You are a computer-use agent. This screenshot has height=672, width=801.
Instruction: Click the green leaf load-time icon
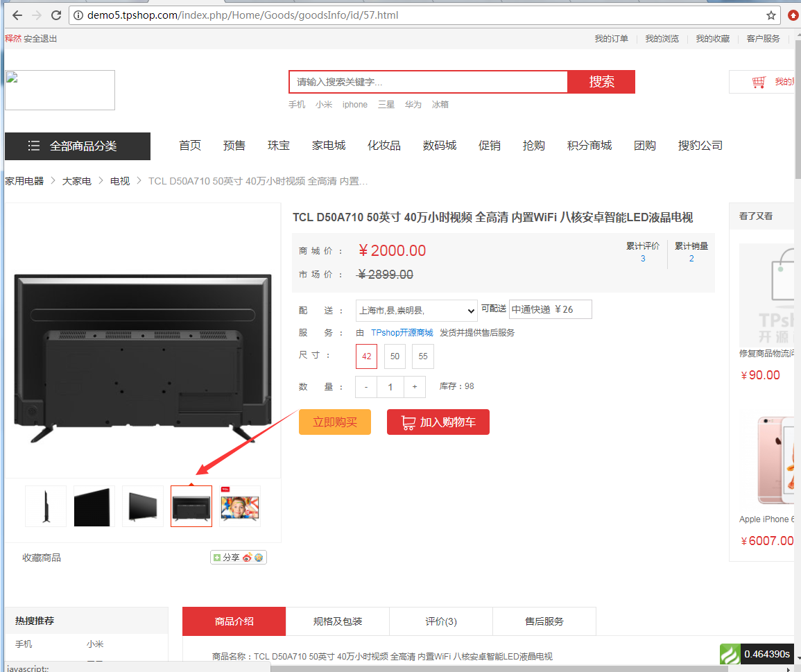click(730, 654)
